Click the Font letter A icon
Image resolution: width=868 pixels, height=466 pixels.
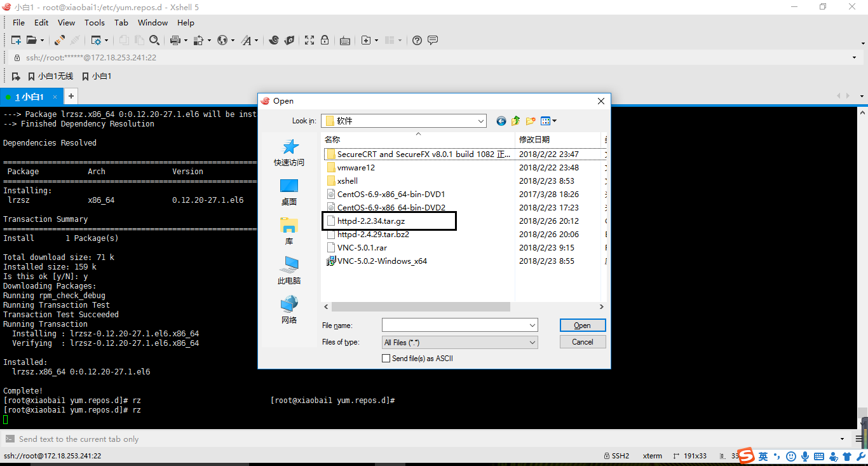pyautogui.click(x=246, y=40)
